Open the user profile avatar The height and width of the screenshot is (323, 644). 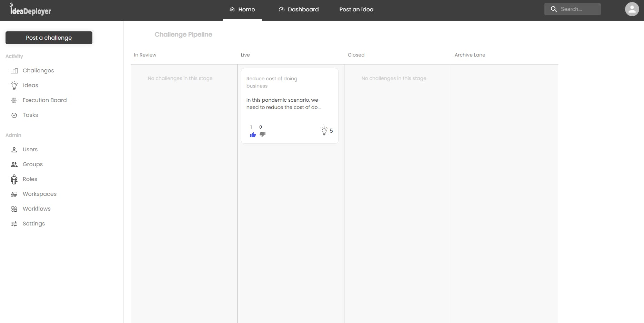[632, 9]
